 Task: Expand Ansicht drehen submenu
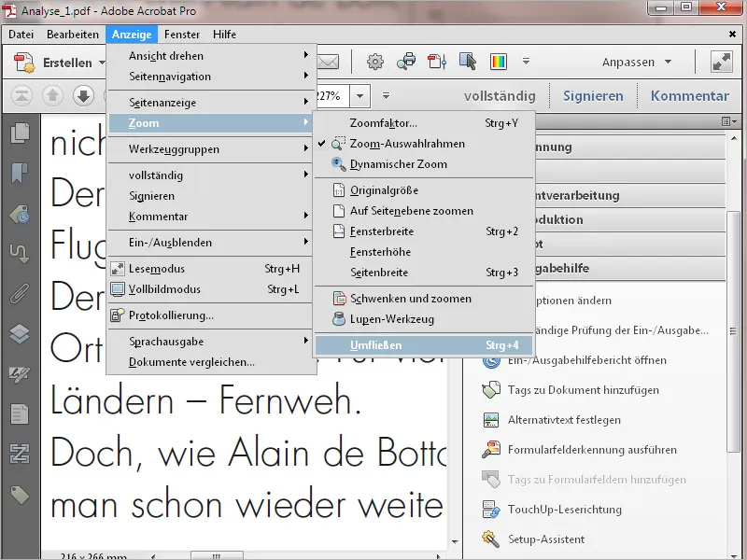tap(211, 56)
